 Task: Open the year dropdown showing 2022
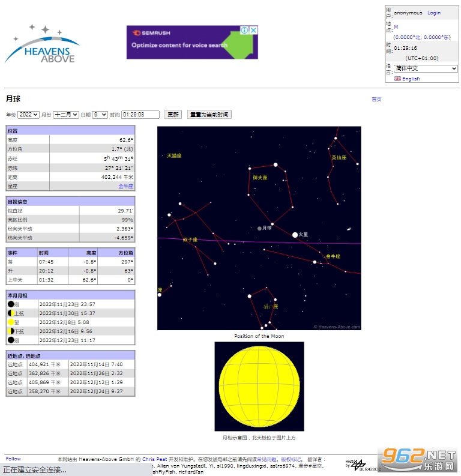pyautogui.click(x=28, y=115)
